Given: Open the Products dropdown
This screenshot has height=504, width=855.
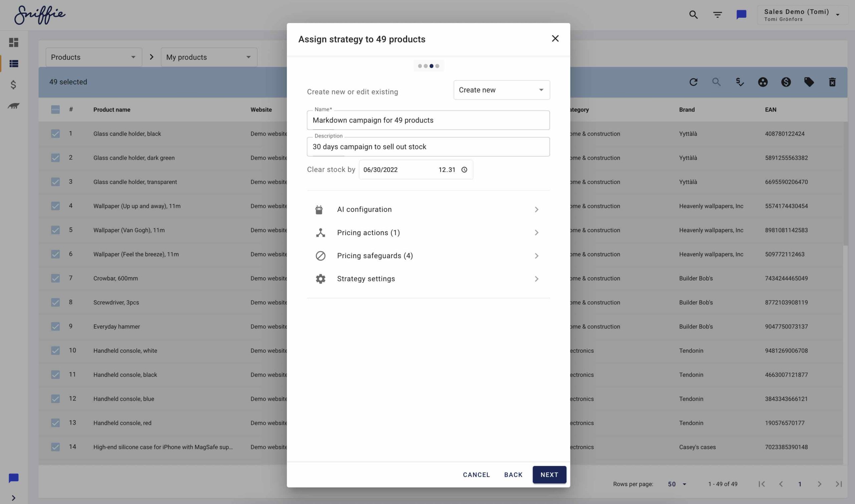Looking at the screenshot, I should [x=94, y=57].
